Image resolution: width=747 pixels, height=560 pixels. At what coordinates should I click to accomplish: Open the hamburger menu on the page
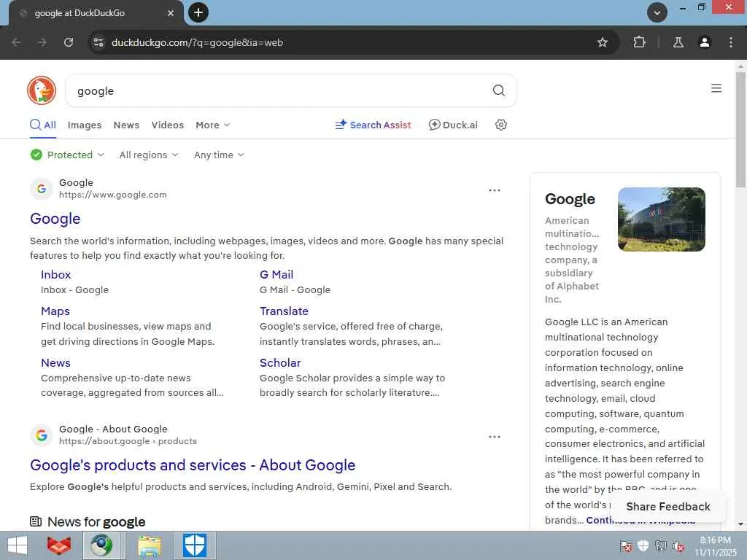716,88
